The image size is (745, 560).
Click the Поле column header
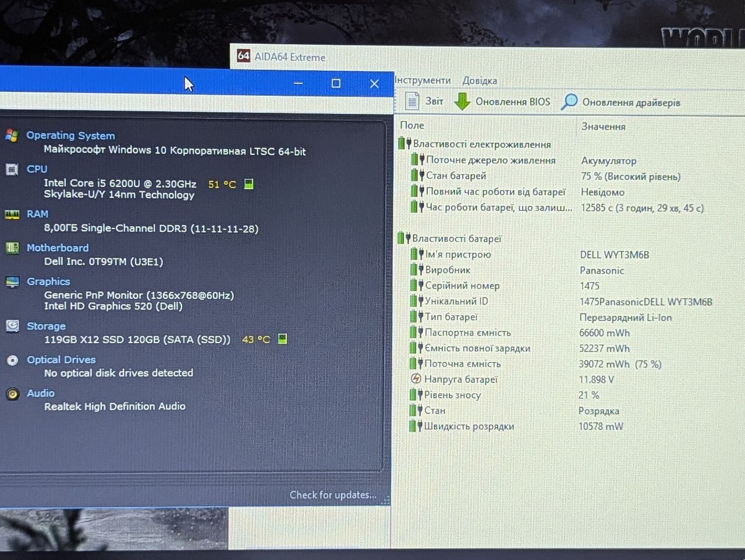412,125
